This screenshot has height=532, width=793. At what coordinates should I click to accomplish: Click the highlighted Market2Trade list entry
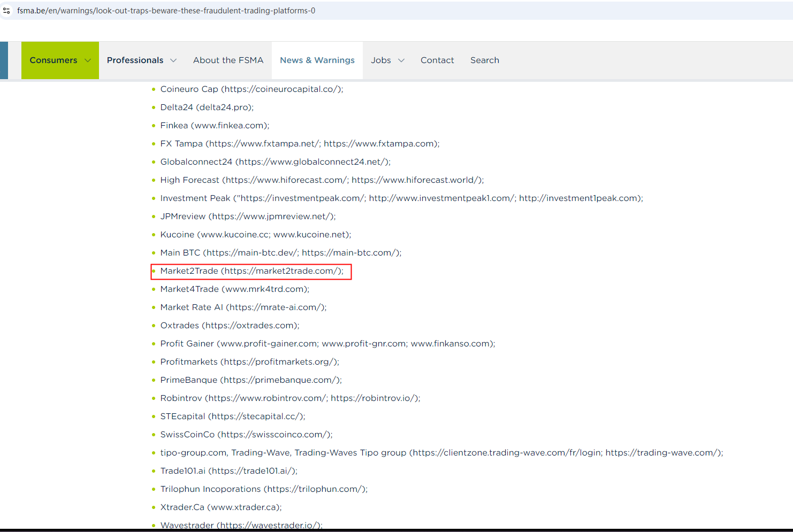251,271
